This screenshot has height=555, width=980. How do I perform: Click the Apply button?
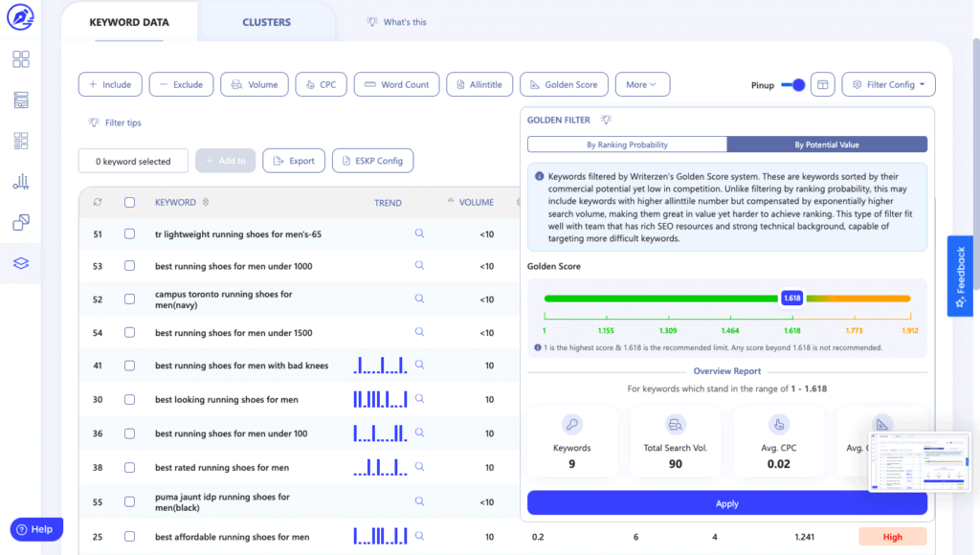[726, 503]
